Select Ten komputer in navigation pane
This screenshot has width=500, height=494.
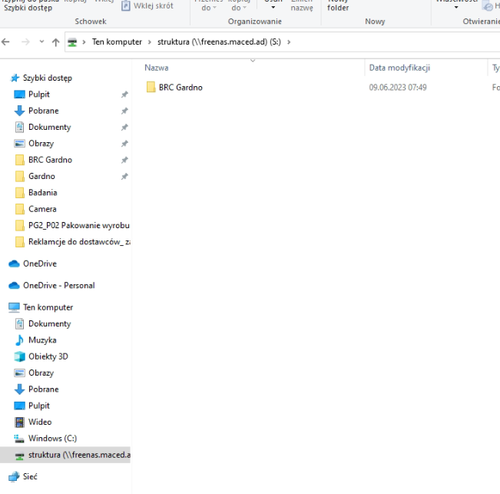48,307
